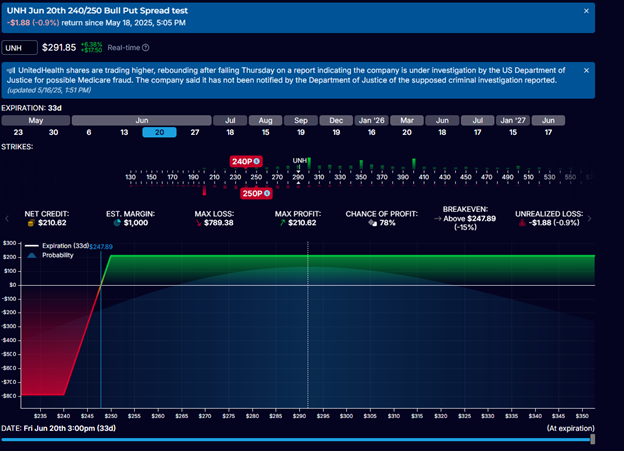Show previous stats with left chevron
The width and height of the screenshot is (624, 451).
click(7, 219)
